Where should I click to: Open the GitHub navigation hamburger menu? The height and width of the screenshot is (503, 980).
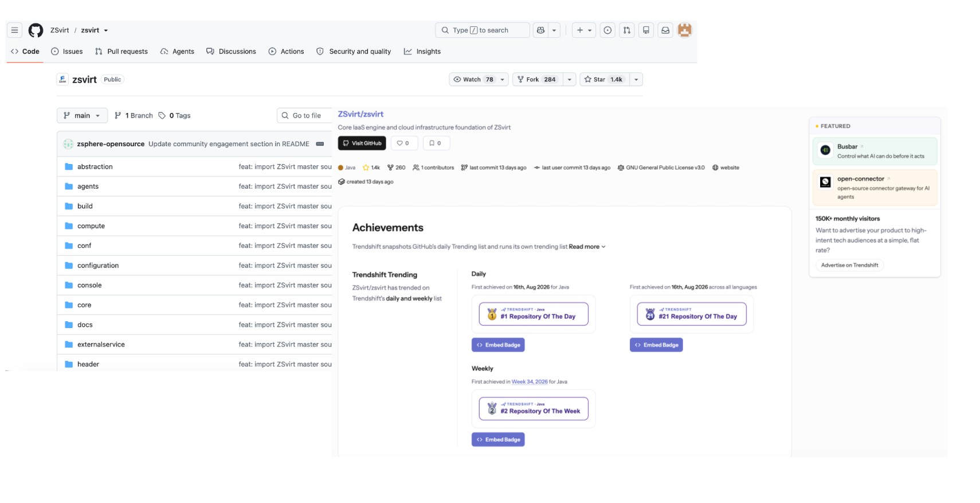(x=15, y=30)
